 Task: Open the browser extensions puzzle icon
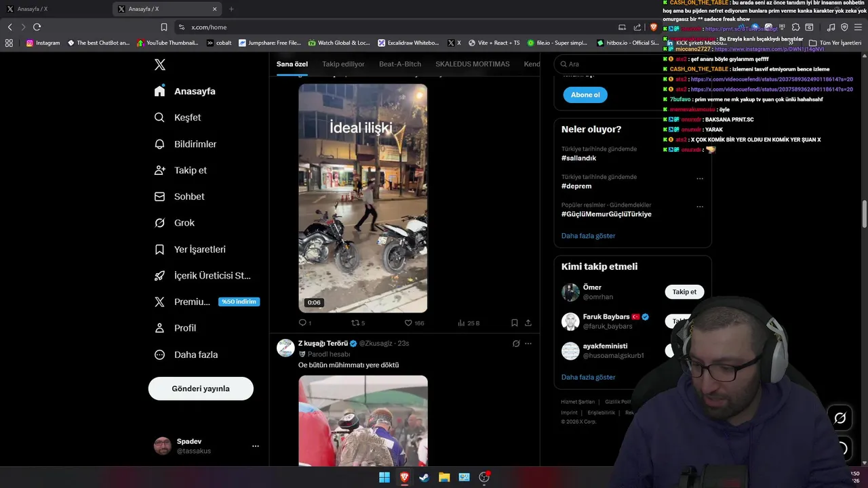[x=796, y=27]
